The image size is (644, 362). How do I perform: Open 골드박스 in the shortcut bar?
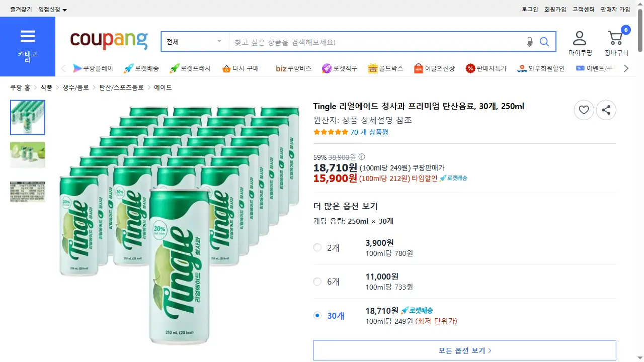(x=385, y=68)
